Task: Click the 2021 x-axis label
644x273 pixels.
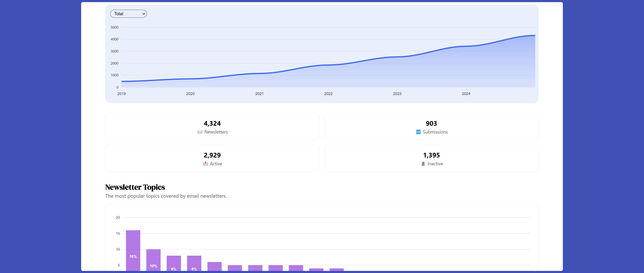Action: (259, 94)
